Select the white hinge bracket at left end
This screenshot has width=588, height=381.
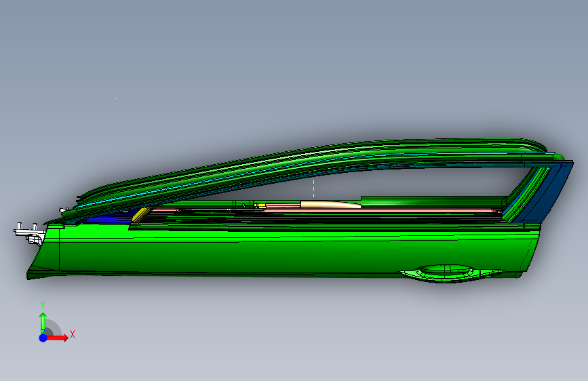click(x=29, y=234)
